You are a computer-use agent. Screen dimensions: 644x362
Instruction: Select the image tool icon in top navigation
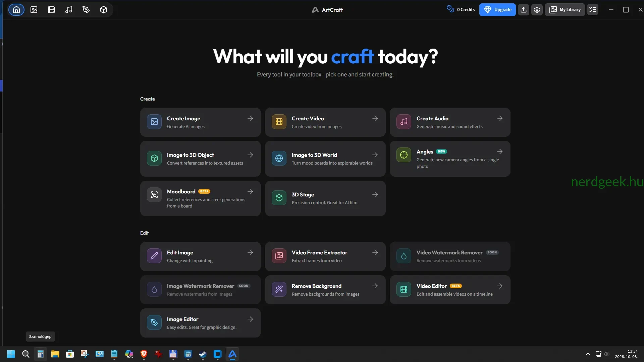click(34, 10)
